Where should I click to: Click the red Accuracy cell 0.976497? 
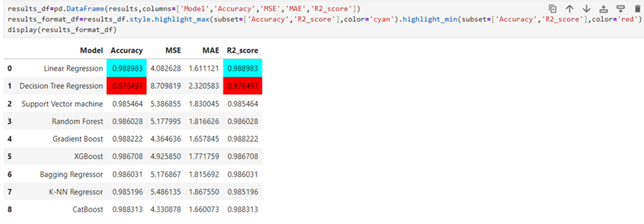click(x=127, y=86)
